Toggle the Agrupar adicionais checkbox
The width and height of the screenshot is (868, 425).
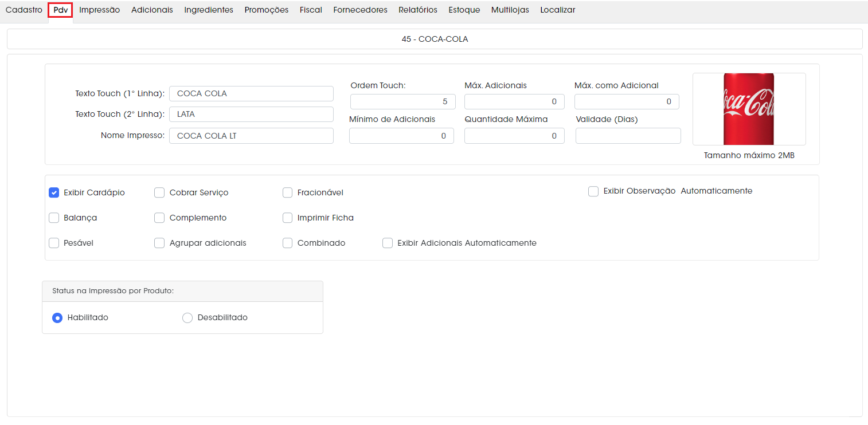159,243
